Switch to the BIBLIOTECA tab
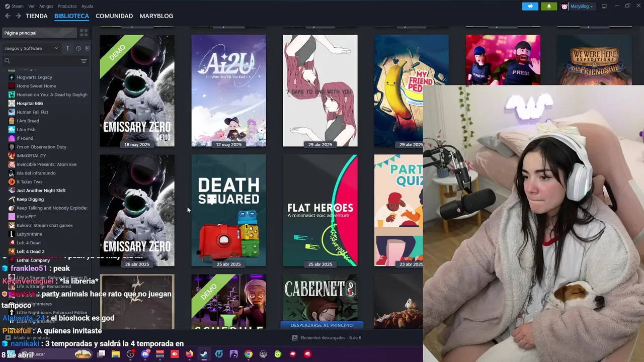Image resolution: width=644 pixels, height=362 pixels. click(71, 16)
